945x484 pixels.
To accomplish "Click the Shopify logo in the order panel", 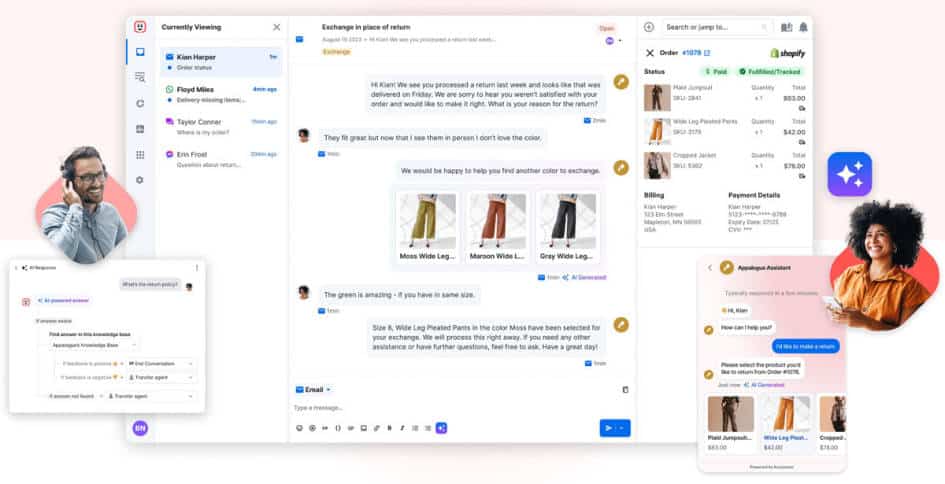I will coord(787,53).
